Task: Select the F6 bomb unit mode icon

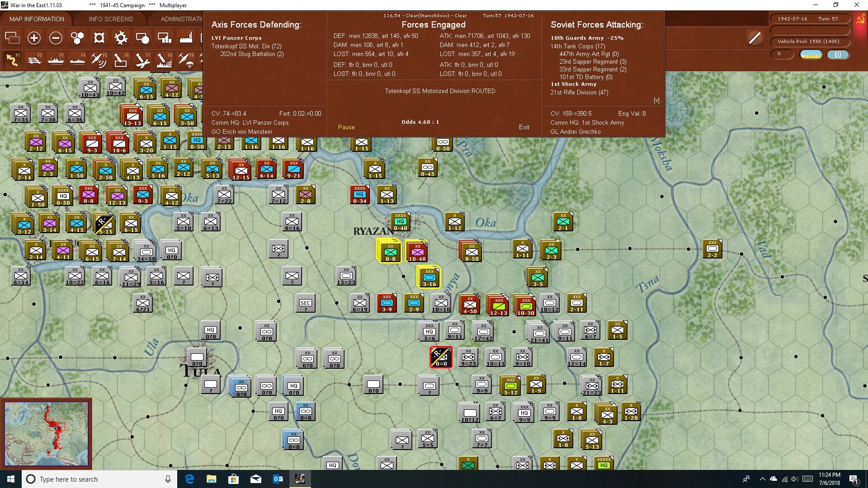Action: click(x=120, y=60)
